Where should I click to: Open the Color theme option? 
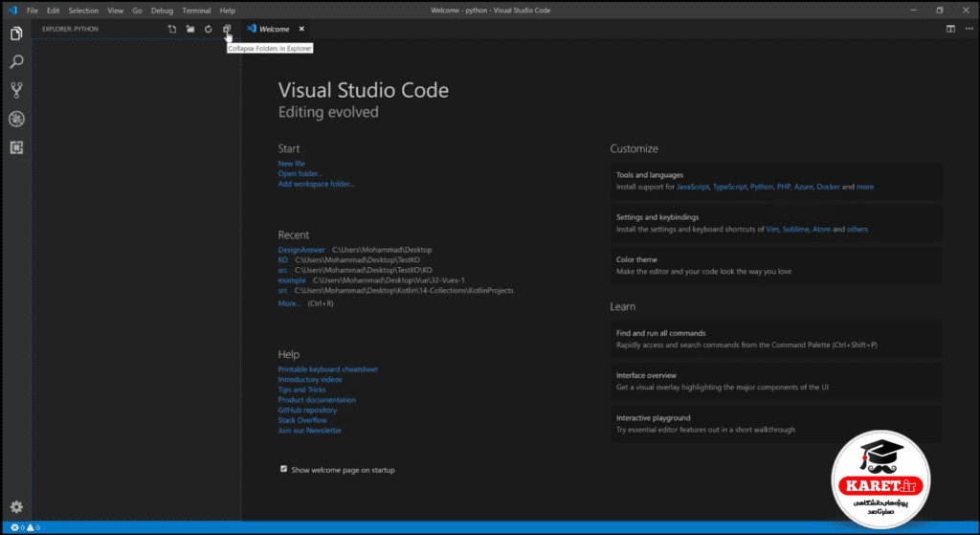775,266
